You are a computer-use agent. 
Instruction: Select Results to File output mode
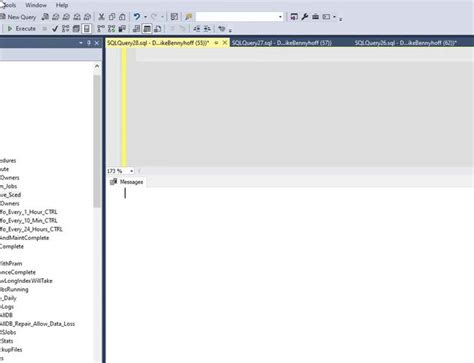click(x=157, y=29)
